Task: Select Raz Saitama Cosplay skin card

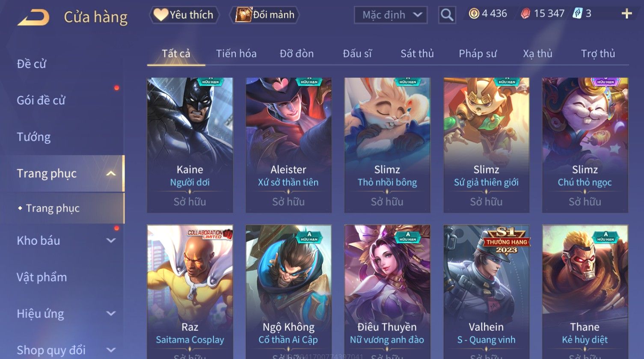Action: tap(190, 292)
